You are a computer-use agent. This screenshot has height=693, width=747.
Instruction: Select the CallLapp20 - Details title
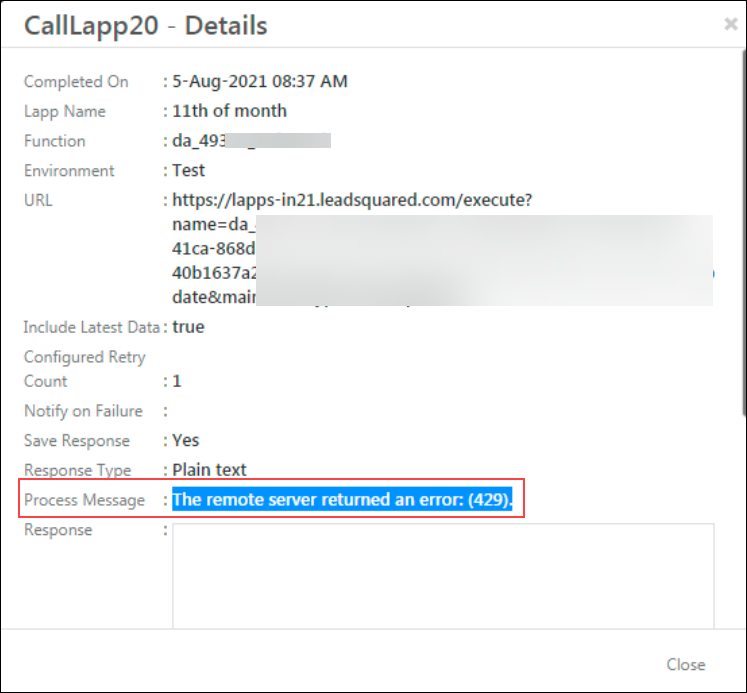click(x=146, y=24)
